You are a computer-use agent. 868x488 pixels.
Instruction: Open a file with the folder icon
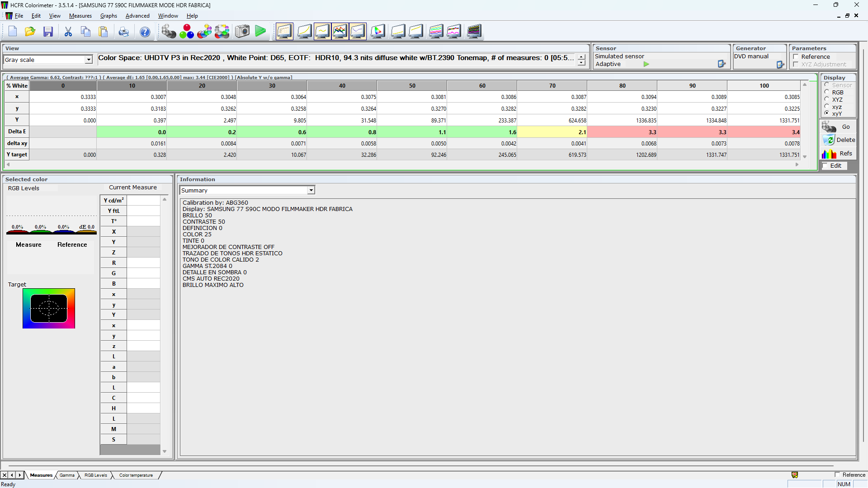point(30,32)
